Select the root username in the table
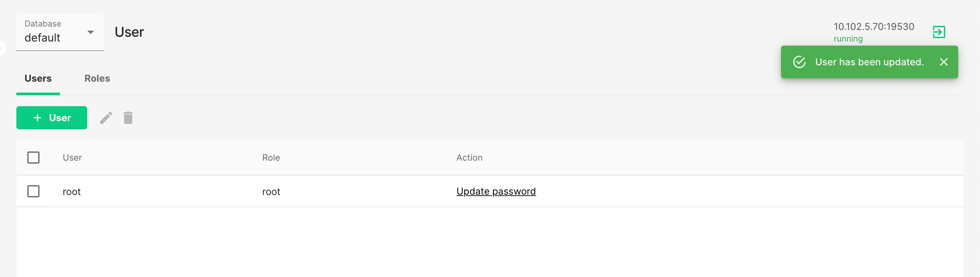Screen dimensions: 980x277 72,191
